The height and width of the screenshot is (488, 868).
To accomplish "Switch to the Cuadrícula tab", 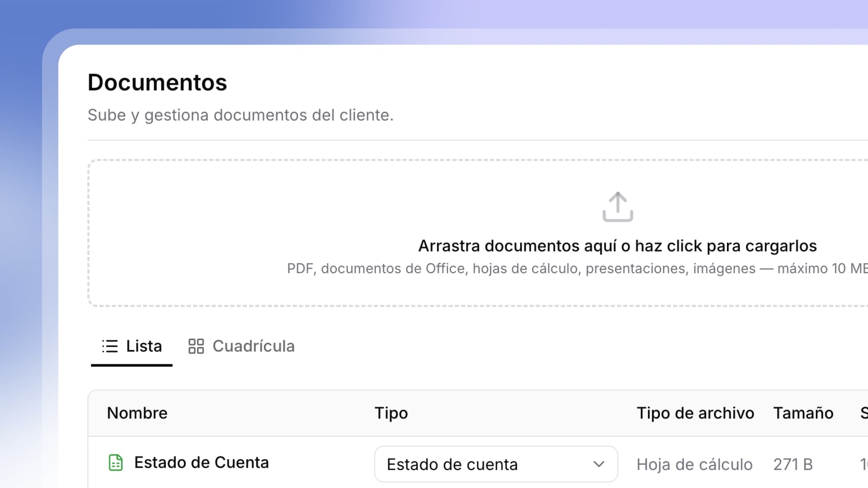I will pyautogui.click(x=241, y=346).
